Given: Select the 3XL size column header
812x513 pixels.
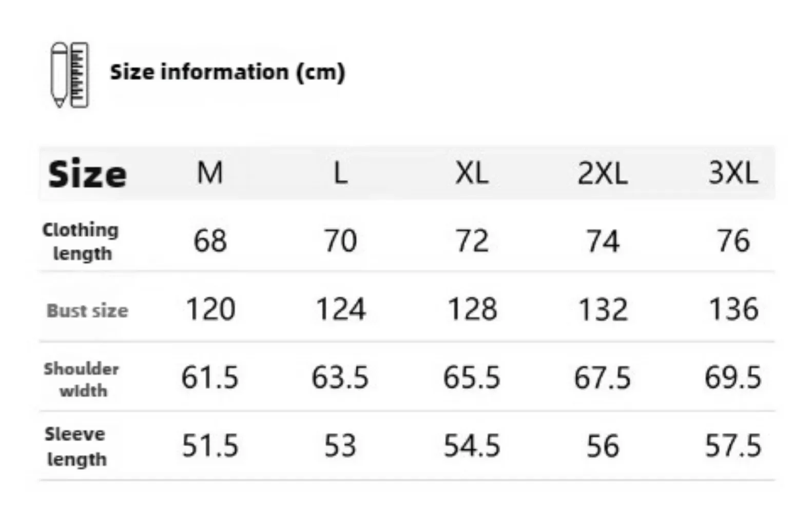Looking at the screenshot, I should (x=733, y=173).
